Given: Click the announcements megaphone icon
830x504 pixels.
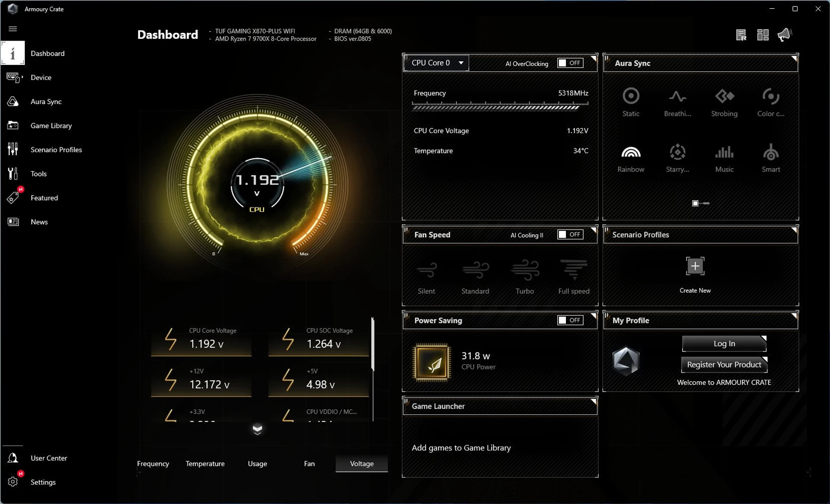Looking at the screenshot, I should click(x=785, y=35).
